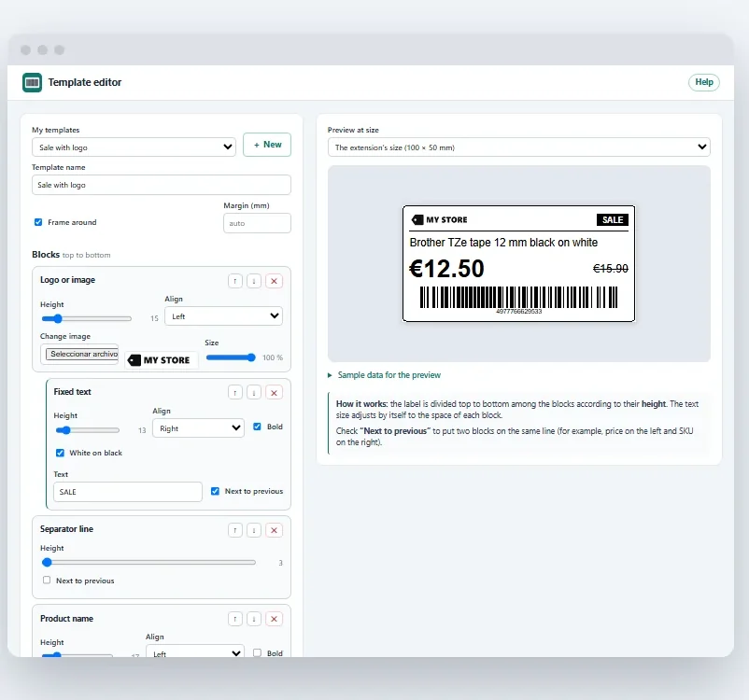Viewport: 749px width, 700px height.
Task: Move Logo or image block up
Action: click(235, 281)
